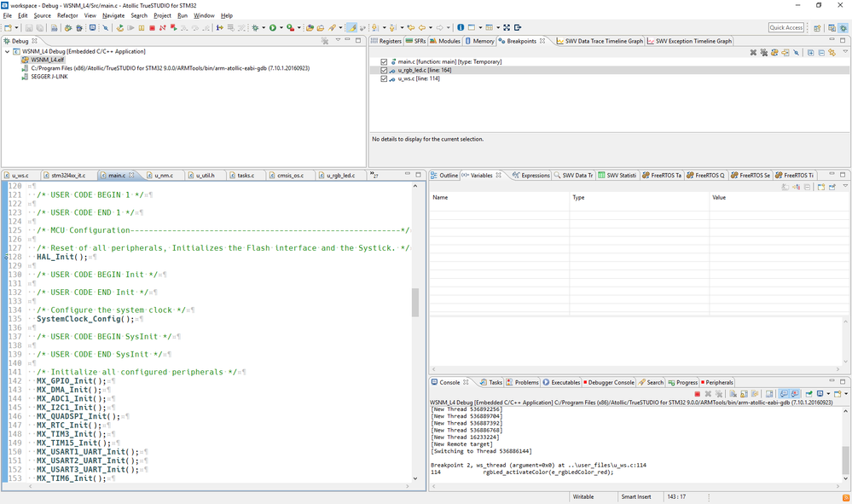The height and width of the screenshot is (504, 852).
Task: Switch to the Outline tab
Action: [x=444, y=176]
